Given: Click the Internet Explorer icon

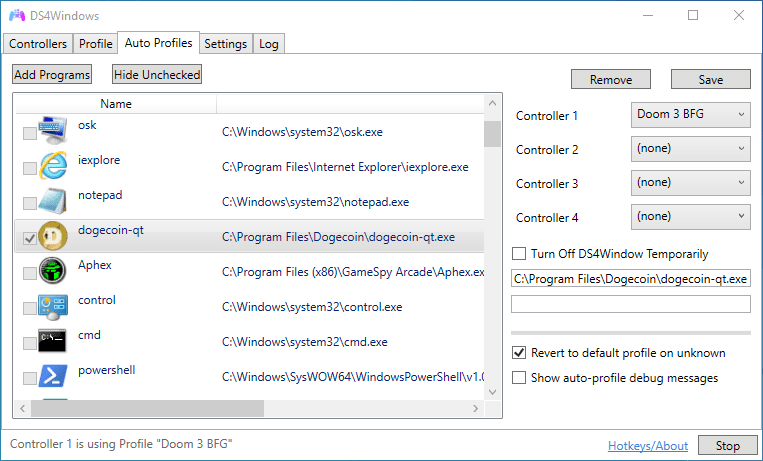Looking at the screenshot, I should [x=52, y=166].
